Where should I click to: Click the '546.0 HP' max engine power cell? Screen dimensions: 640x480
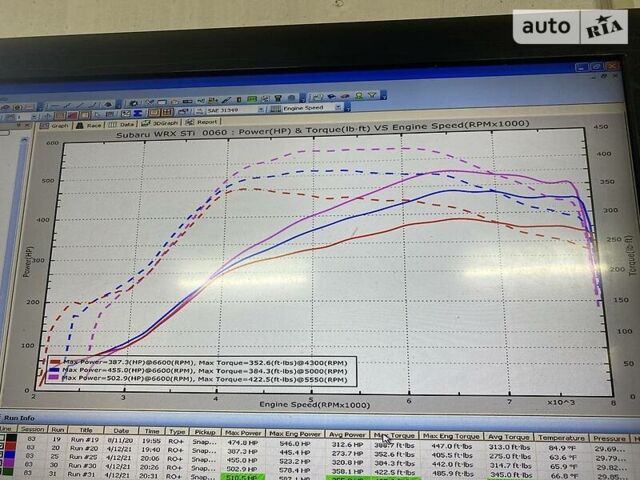point(295,443)
